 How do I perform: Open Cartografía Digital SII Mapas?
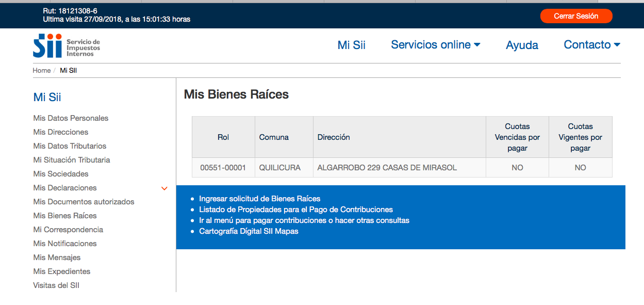point(249,231)
